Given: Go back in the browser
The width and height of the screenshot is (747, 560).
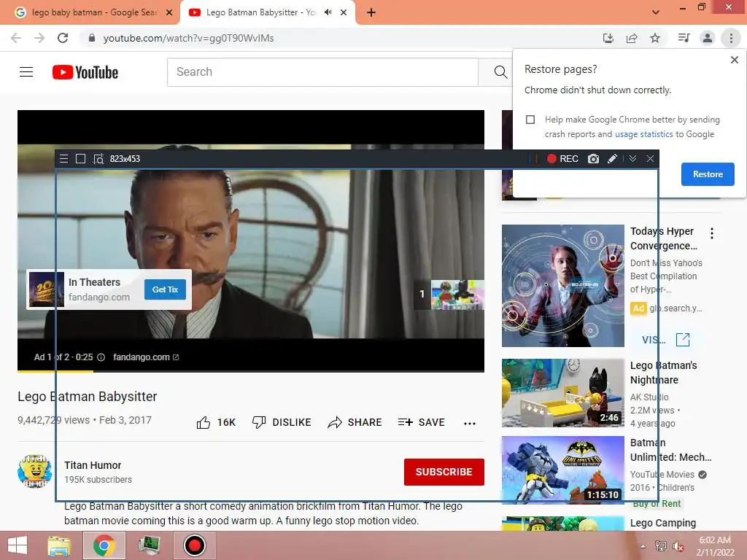Looking at the screenshot, I should 16,38.
